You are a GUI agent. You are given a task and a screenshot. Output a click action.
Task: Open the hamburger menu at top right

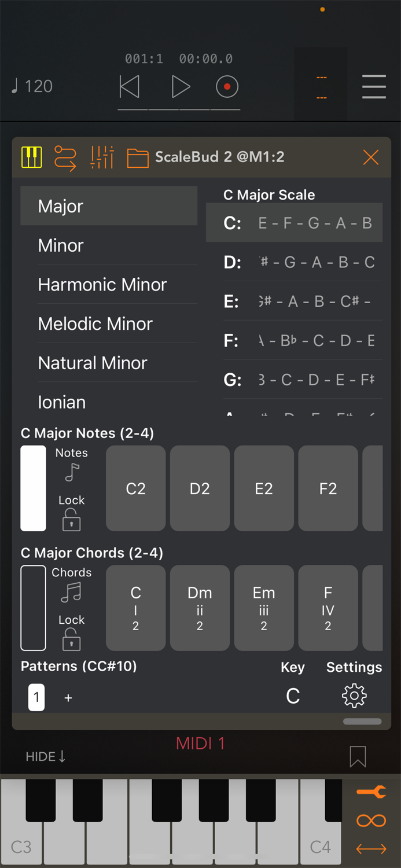click(374, 87)
